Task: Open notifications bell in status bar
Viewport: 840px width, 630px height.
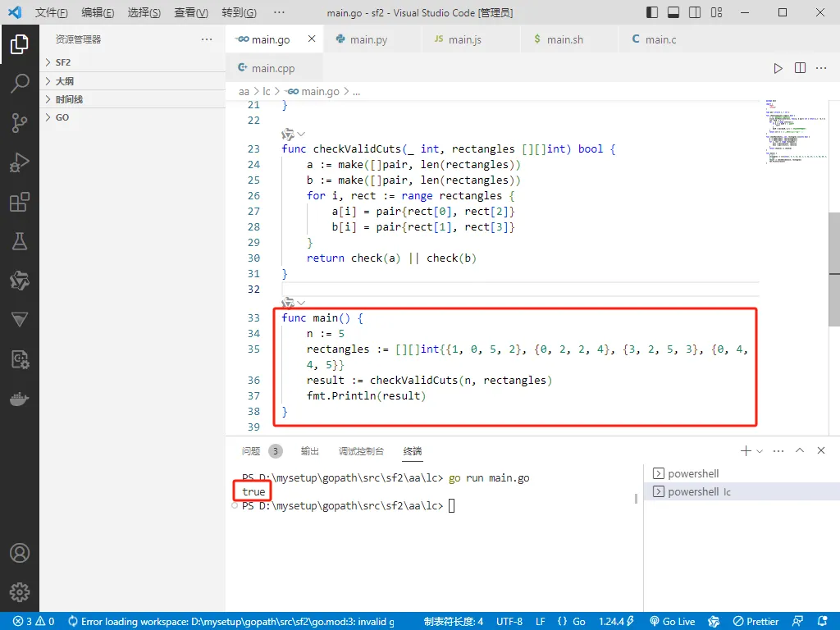Action: [x=822, y=622]
